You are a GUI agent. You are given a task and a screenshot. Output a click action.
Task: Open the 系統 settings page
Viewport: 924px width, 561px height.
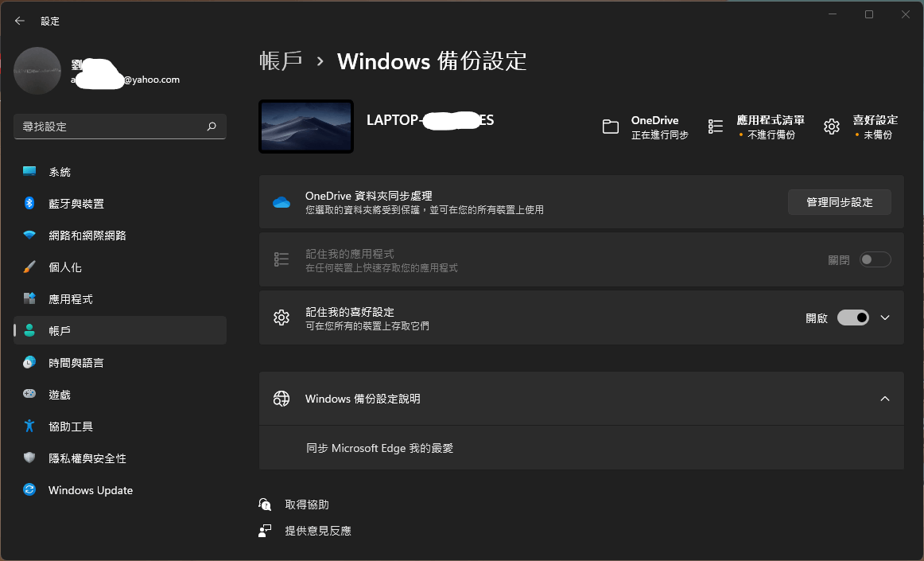coord(120,172)
